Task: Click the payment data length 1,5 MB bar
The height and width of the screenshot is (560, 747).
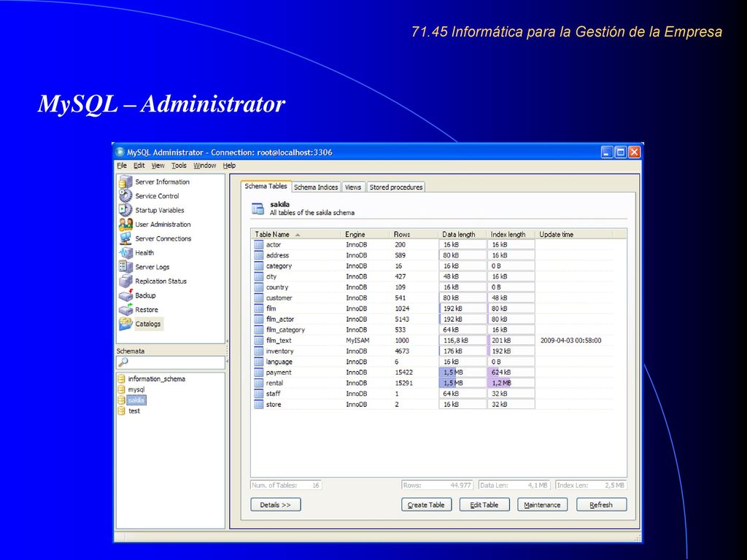Action: tap(462, 373)
